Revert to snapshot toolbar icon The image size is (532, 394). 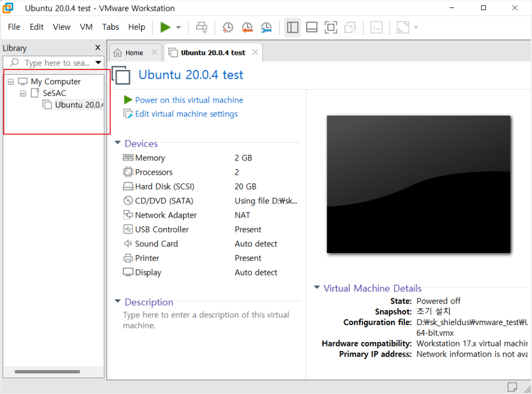click(247, 28)
